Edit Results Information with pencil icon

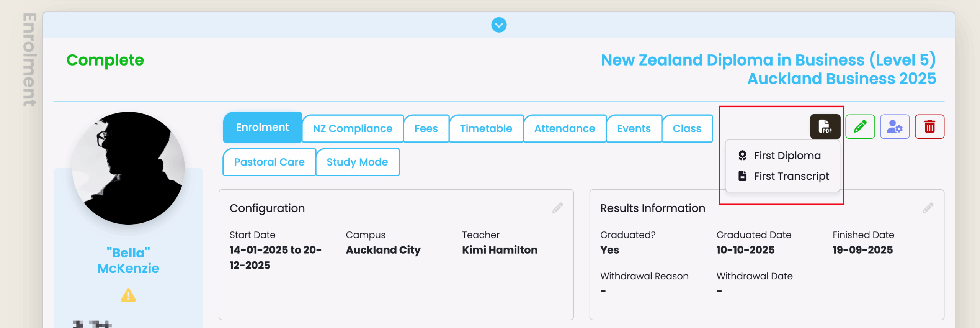tap(928, 208)
